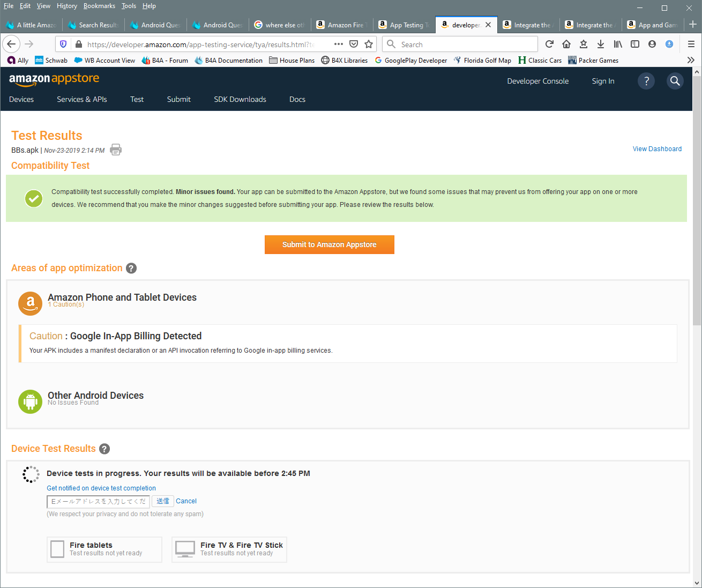The width and height of the screenshot is (702, 588).
Task: Click the green Android robot icon
Action: (x=30, y=401)
